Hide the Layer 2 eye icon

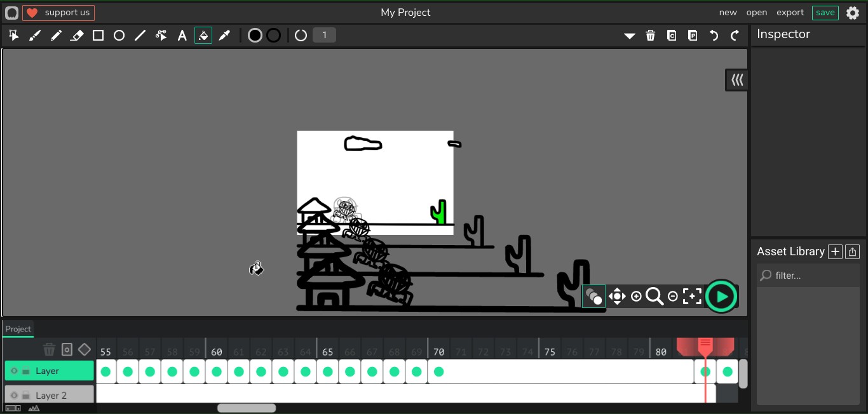pos(14,395)
